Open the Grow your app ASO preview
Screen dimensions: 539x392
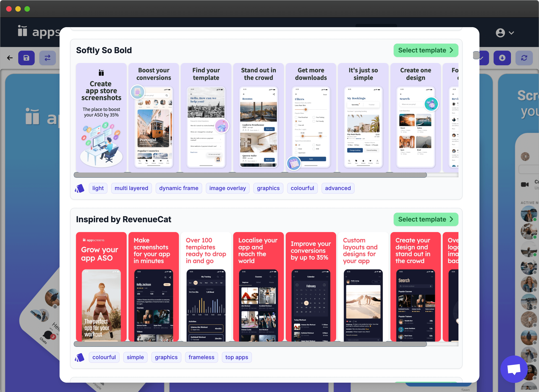coord(101,287)
